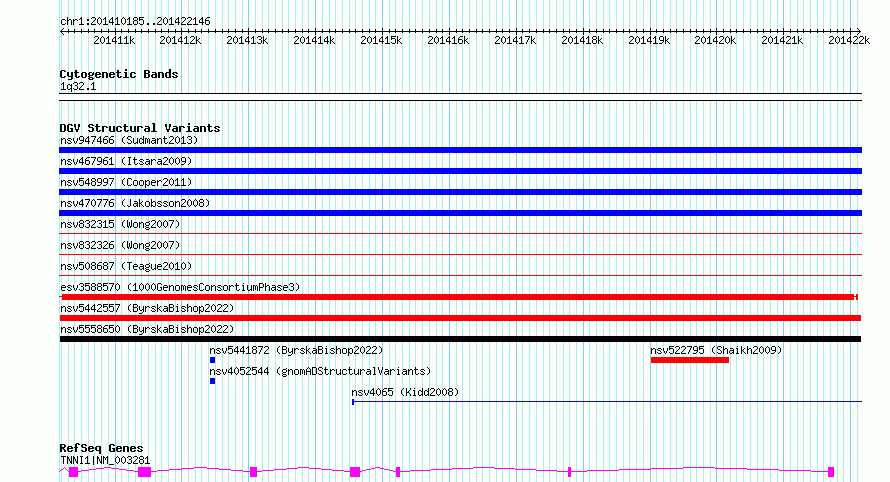The width and height of the screenshot is (890, 482).
Task: Open the nsv4052544 (gnomADStructuralVariants) label
Action: pyautogui.click(x=320, y=371)
